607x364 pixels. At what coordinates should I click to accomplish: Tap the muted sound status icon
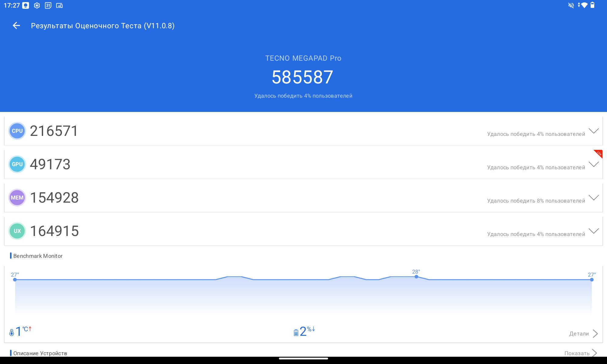pos(571,5)
